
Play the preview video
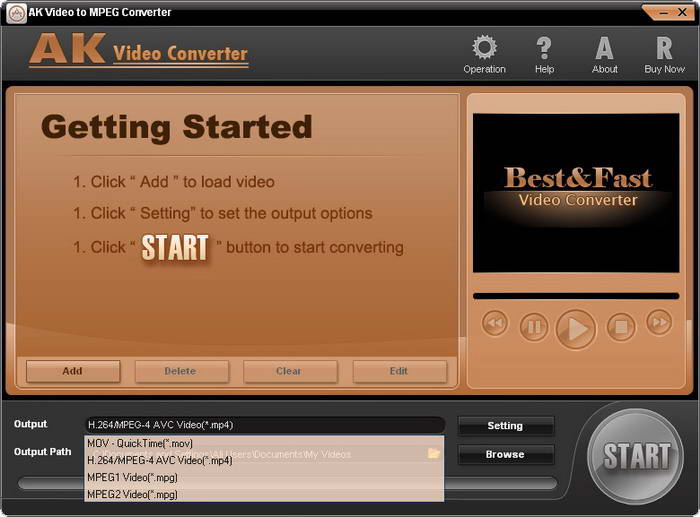(576, 329)
